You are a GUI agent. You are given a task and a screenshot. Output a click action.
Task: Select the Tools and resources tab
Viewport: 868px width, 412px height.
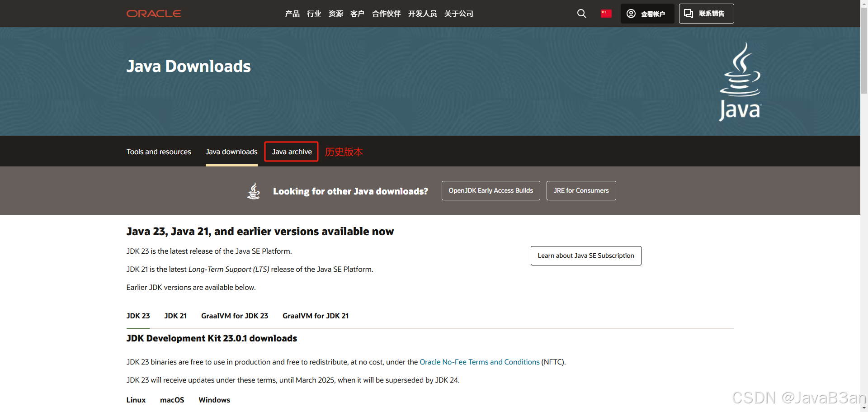[159, 152]
